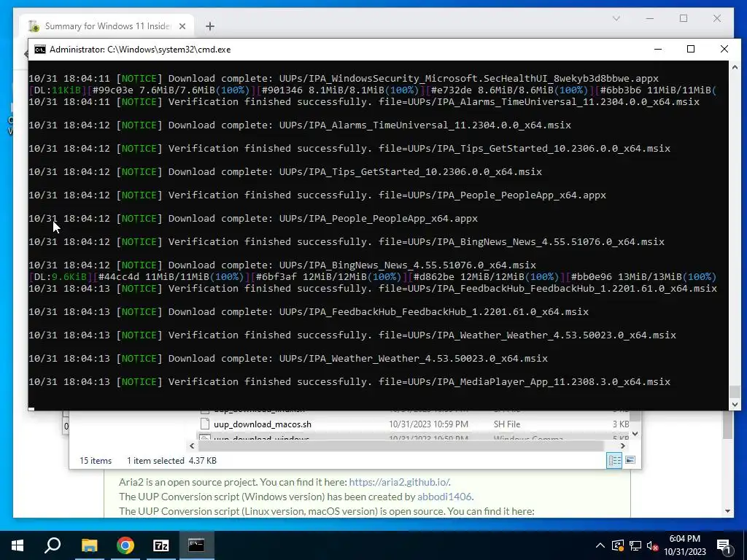
Task: Open the muted volume tray icon
Action: [652, 545]
